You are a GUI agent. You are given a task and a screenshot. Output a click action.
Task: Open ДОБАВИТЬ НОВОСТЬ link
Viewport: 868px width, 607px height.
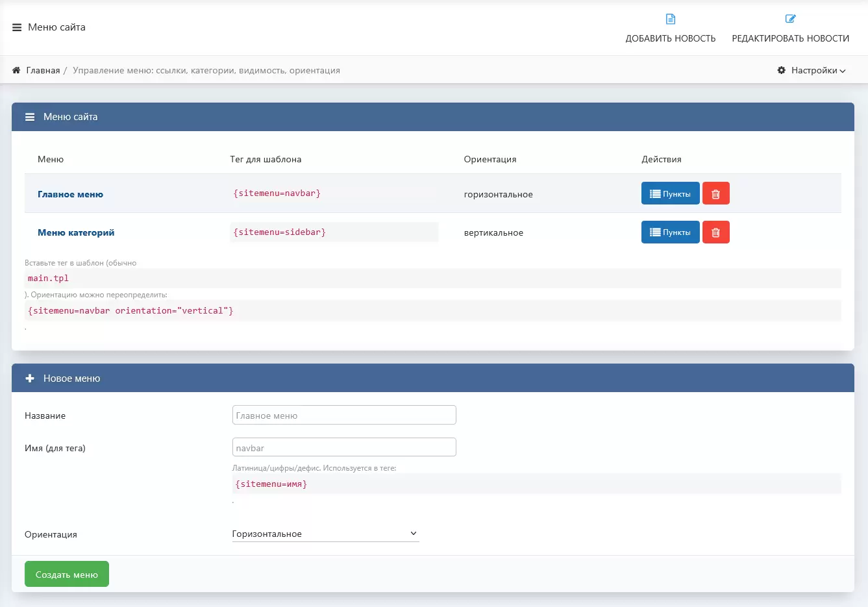pos(671,38)
